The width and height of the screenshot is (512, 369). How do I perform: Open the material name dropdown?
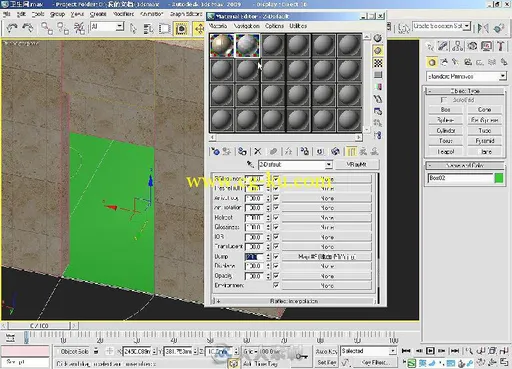point(329,164)
